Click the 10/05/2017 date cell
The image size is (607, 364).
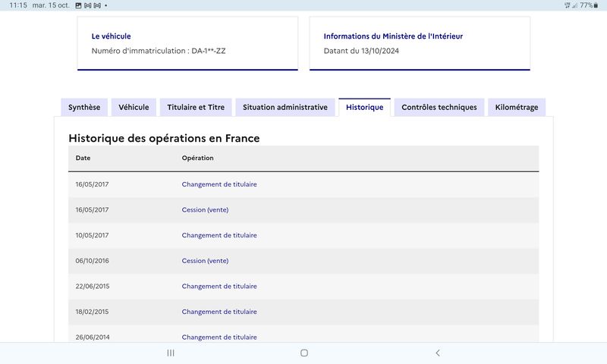(x=92, y=235)
